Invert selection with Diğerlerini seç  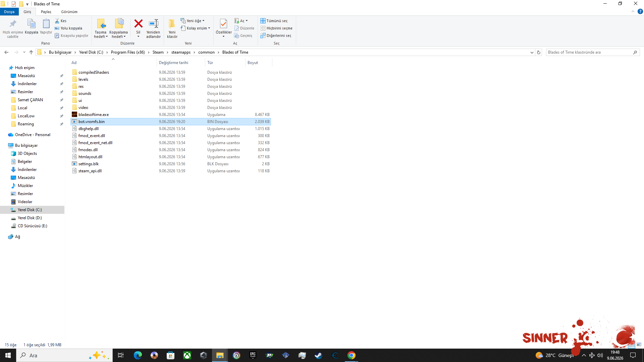click(276, 36)
